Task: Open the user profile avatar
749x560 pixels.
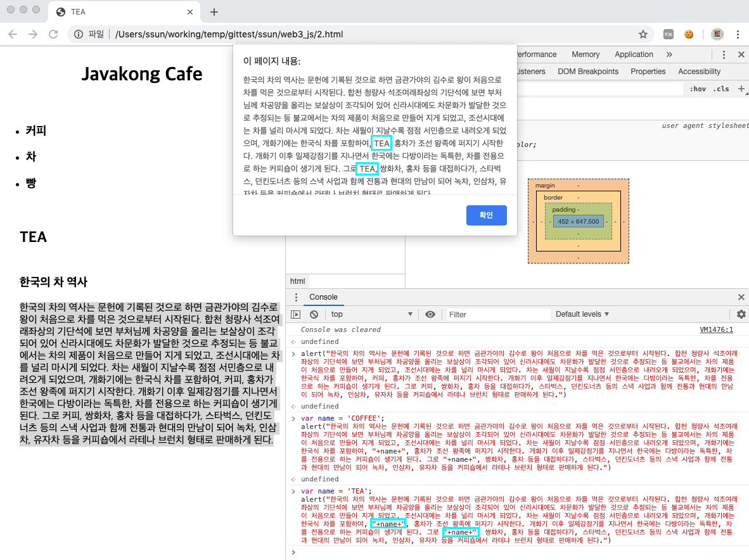Action: coord(717,34)
